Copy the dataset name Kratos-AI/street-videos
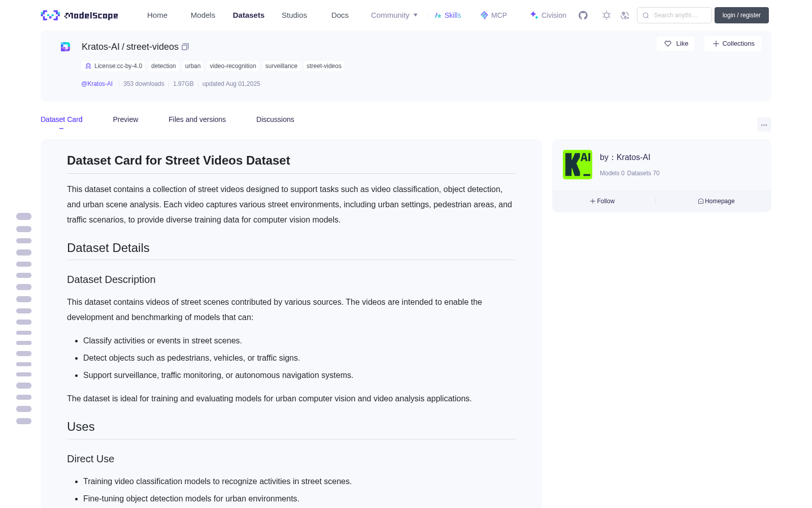812x508 pixels. [185, 47]
